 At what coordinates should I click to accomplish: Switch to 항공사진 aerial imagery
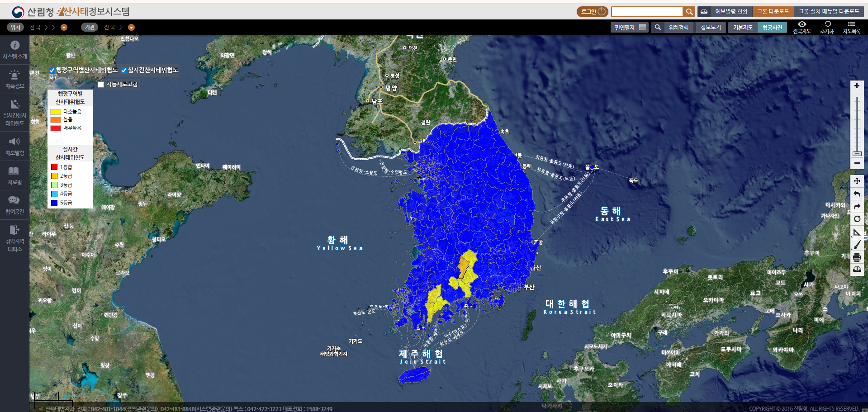(772, 28)
